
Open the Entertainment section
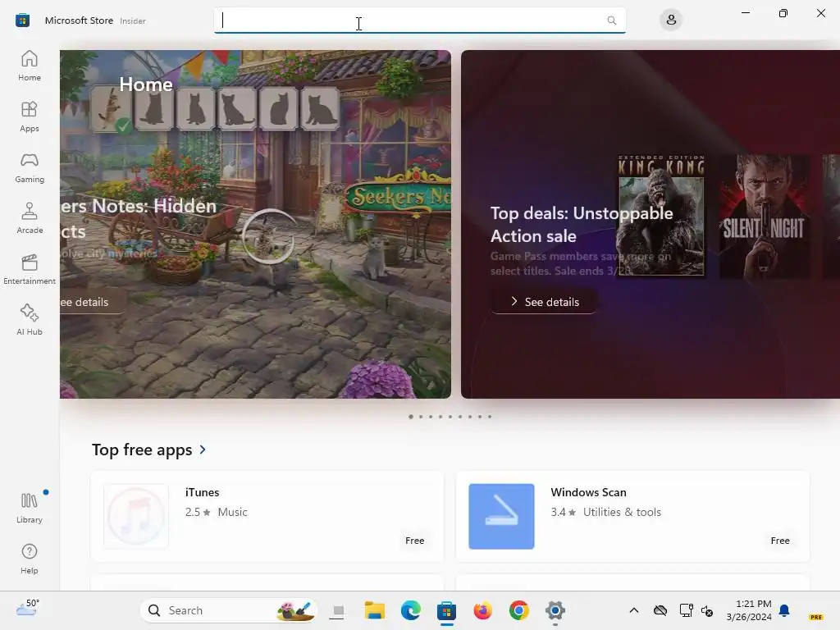30,269
